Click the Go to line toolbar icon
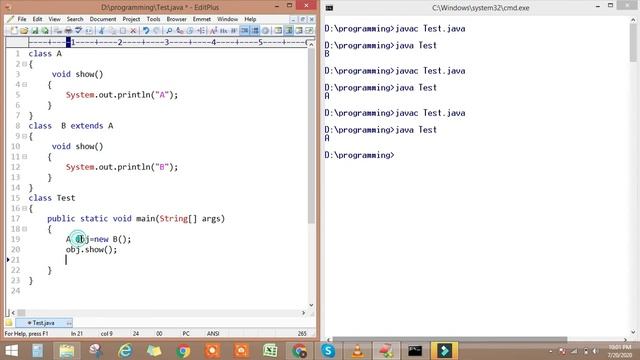 (201, 31)
